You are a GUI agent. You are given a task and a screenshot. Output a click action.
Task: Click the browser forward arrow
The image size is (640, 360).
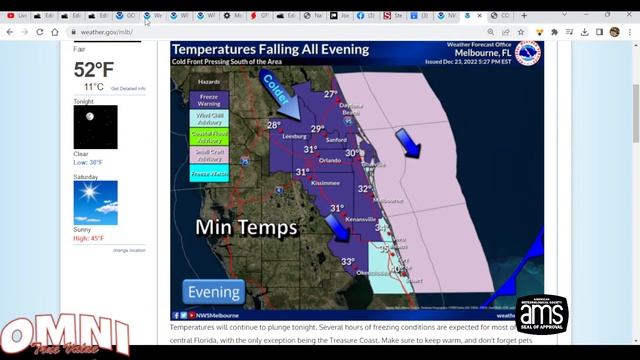pos(25,32)
